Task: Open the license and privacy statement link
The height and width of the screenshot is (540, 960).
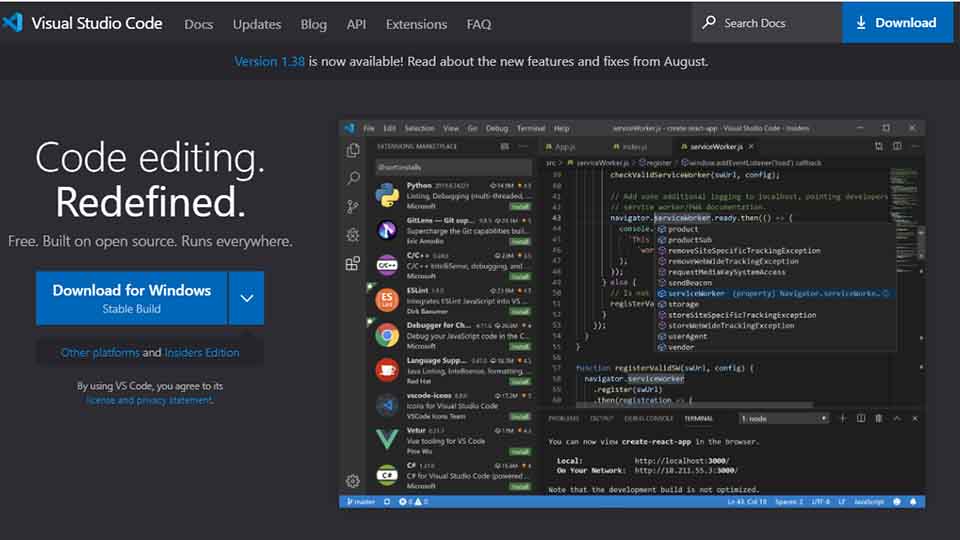Action: (149, 400)
